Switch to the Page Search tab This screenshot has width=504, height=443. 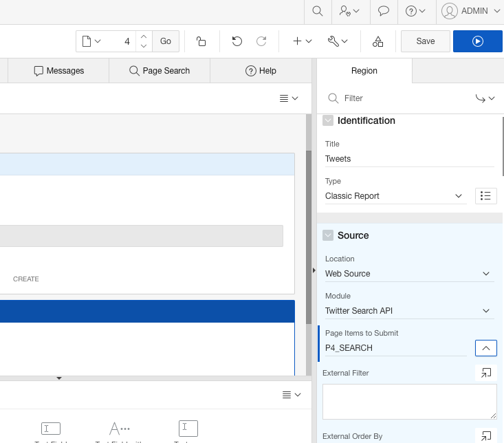(160, 71)
